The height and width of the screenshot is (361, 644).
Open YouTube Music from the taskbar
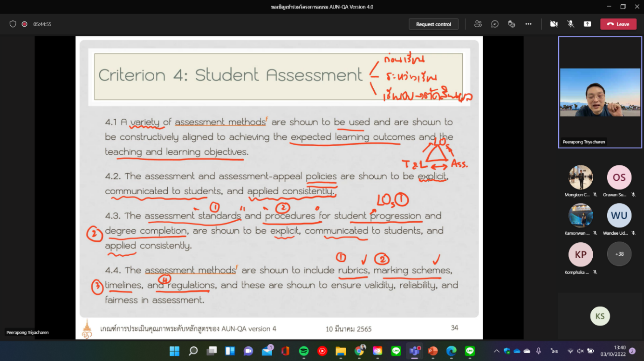tap(322, 351)
